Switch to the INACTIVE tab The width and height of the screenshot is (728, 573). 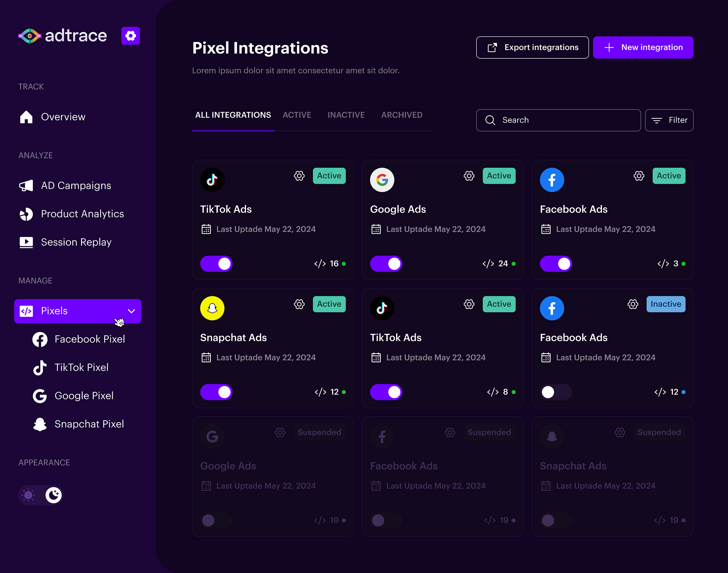pyautogui.click(x=346, y=115)
